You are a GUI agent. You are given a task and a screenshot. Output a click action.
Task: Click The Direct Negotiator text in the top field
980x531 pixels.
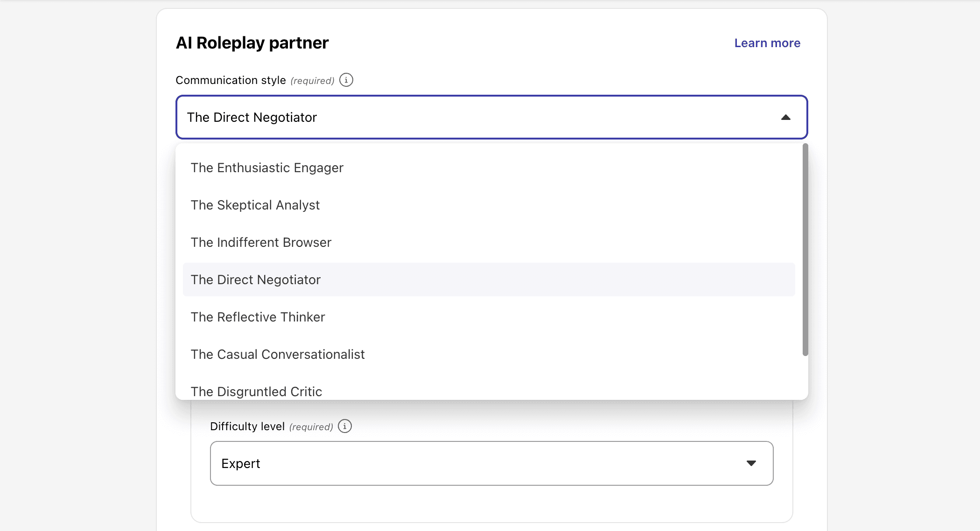pyautogui.click(x=252, y=118)
